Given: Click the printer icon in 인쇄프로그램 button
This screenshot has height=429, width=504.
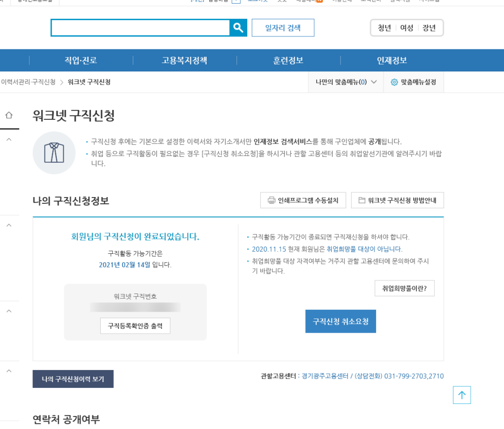Looking at the screenshot, I should pos(272,200).
